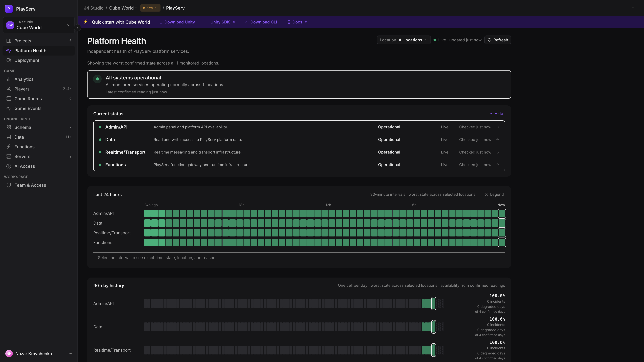This screenshot has height=362, width=644.
Task: Open the Players list
Action: [x=39, y=89]
